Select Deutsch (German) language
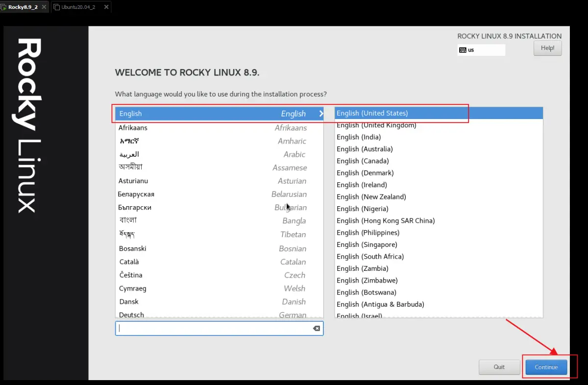Screen dimensions: 588x385 (x=220, y=314)
